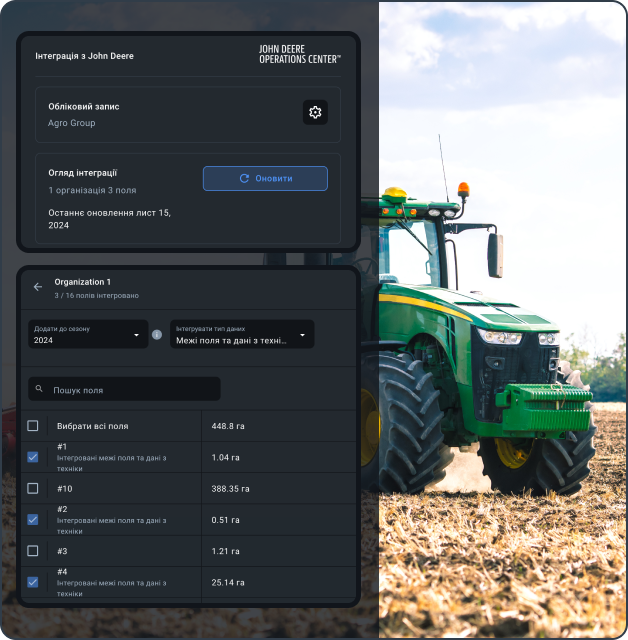This screenshot has width=628, height=640.
Task: Uncheck the field #2 checkbox
Action: click(x=33, y=520)
